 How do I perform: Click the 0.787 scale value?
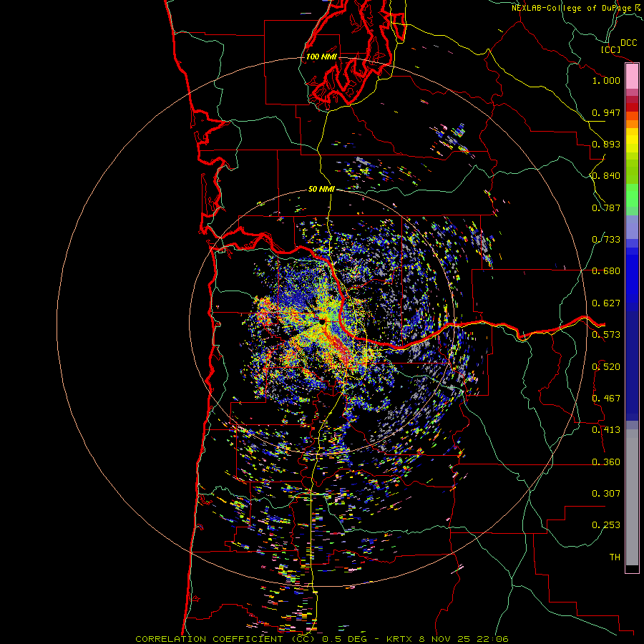pyautogui.click(x=606, y=208)
